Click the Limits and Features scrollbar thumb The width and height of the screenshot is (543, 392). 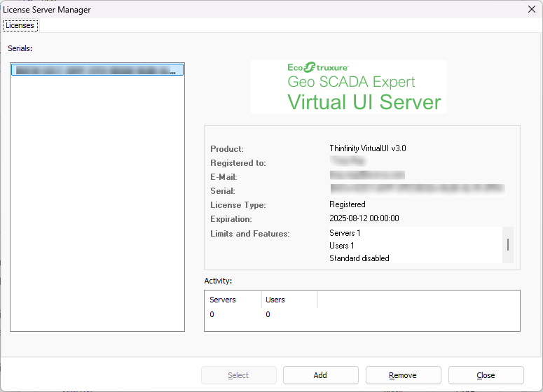point(508,244)
